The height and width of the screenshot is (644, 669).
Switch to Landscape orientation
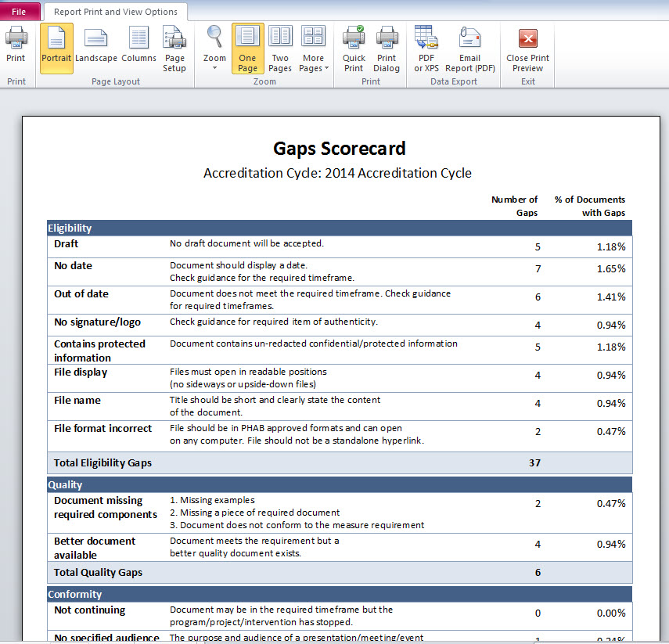96,45
